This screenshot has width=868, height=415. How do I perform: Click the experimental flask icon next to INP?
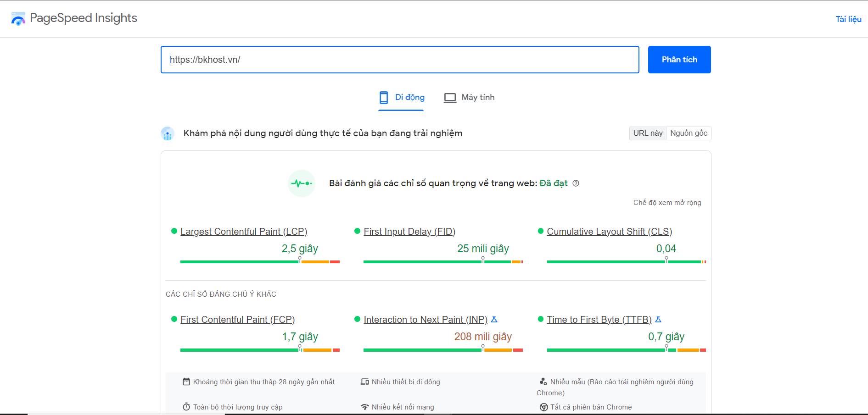point(494,319)
